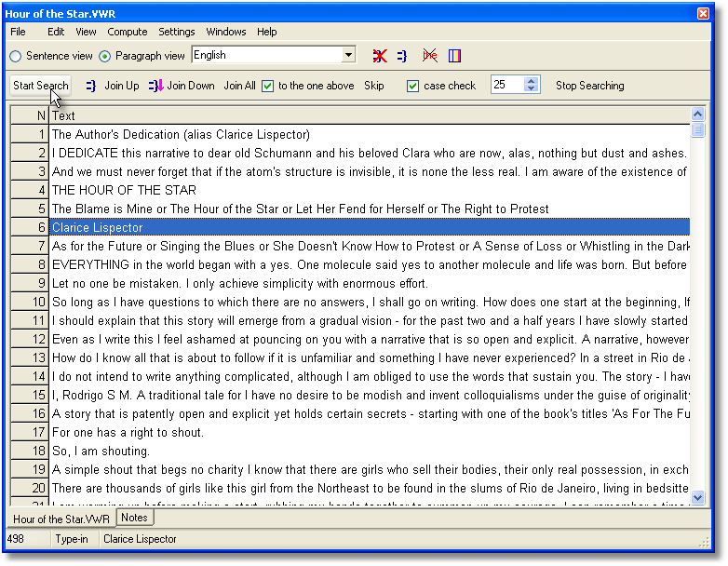
Task: Select the Paragraph view radio button
Action: [x=105, y=56]
